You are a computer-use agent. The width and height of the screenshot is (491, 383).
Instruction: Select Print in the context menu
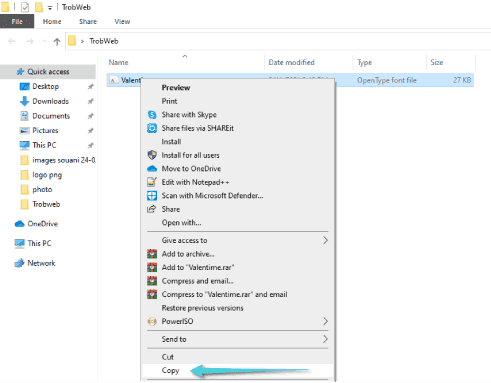tap(237, 101)
